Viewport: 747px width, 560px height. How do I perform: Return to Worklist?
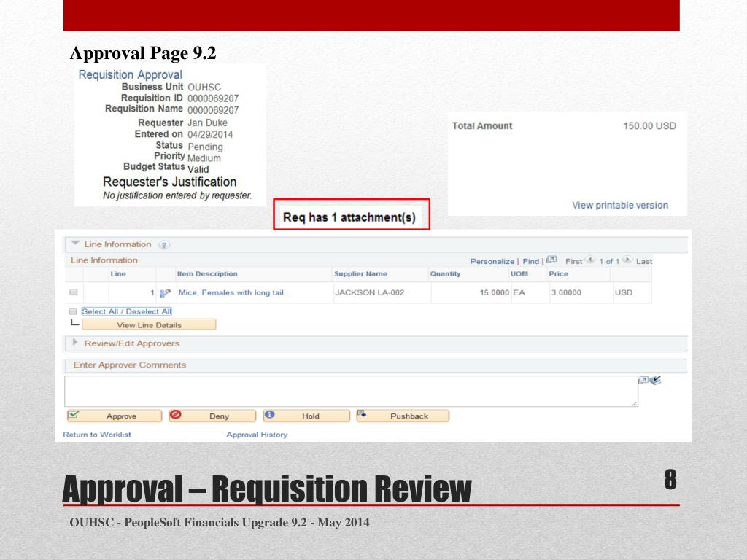97,435
